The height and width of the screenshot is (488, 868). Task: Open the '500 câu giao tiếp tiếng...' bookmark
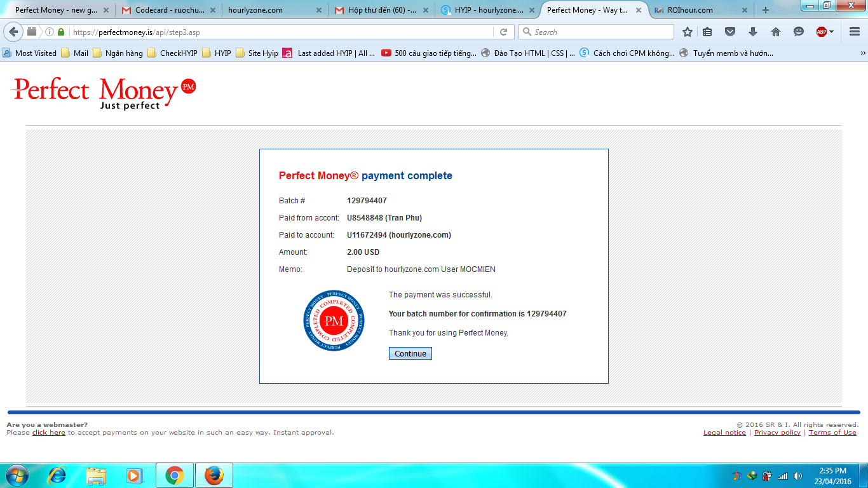[x=429, y=53]
